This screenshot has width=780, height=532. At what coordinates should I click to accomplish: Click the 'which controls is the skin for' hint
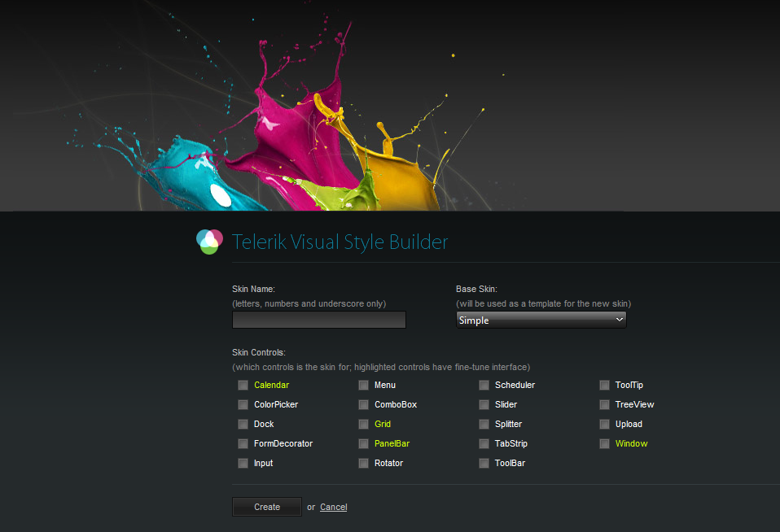(381, 368)
